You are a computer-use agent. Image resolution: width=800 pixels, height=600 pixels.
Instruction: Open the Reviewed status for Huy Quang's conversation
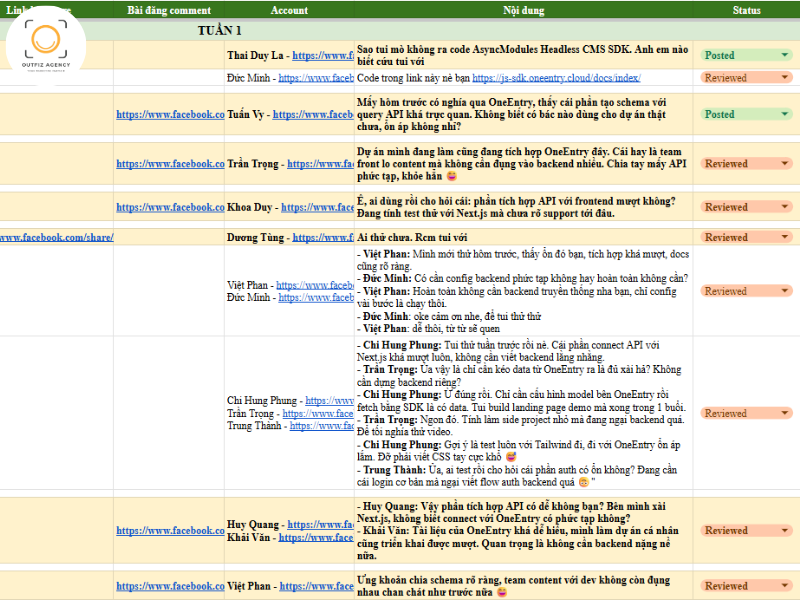coord(784,531)
